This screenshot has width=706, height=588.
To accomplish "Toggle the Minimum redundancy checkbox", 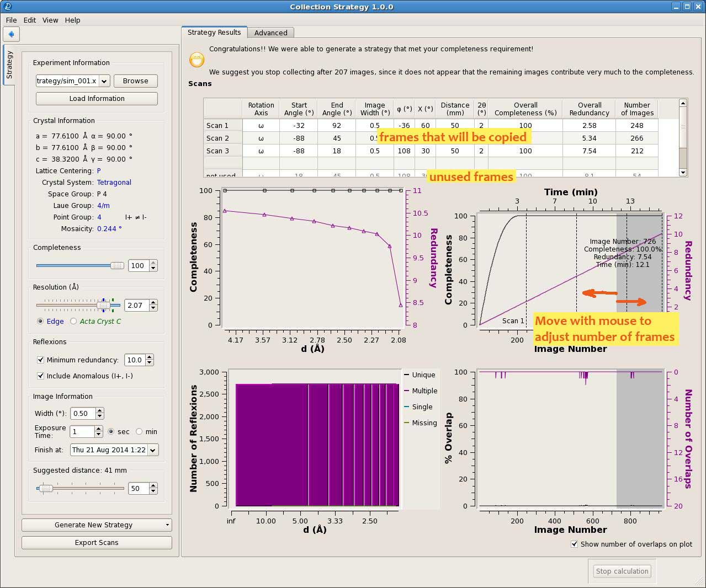I will point(40,360).
